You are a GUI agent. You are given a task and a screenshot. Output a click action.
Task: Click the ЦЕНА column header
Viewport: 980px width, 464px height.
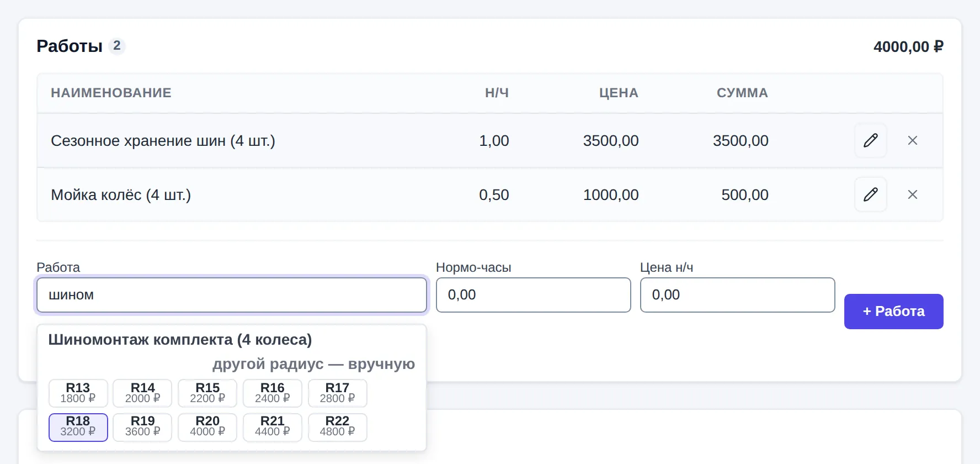click(x=619, y=93)
